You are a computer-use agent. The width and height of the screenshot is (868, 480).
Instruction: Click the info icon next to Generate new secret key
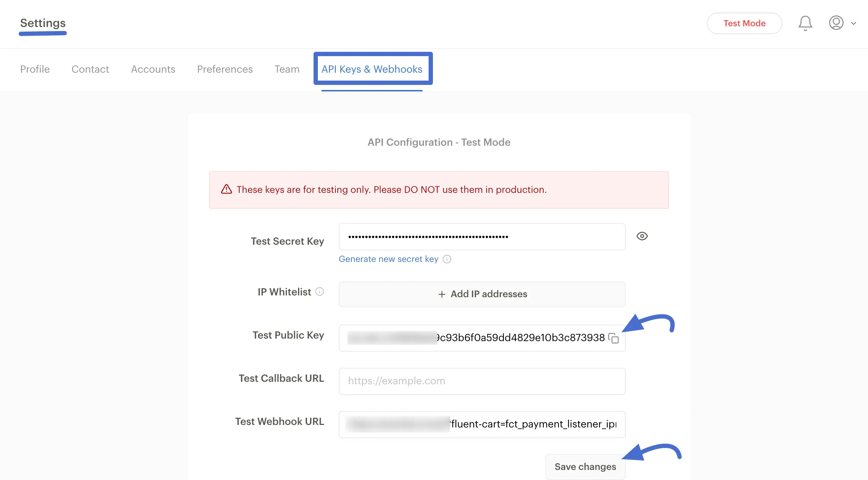[447, 259]
